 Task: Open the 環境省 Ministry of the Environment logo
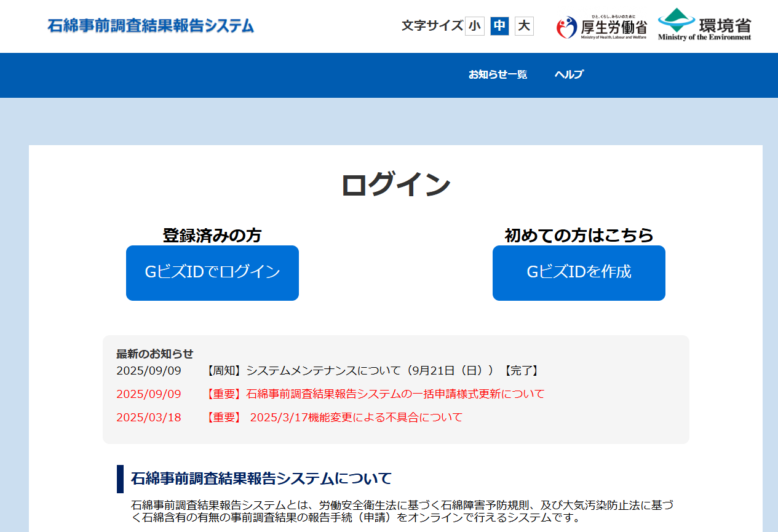point(704,25)
